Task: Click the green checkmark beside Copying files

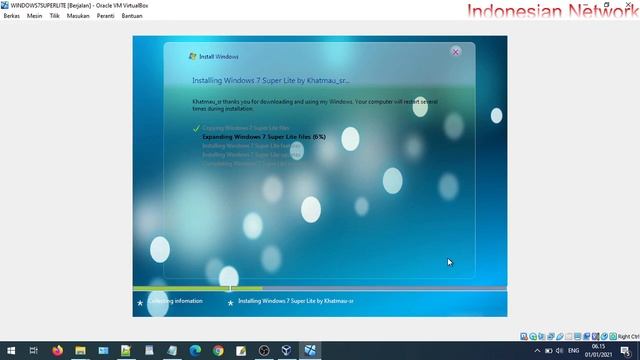Action: click(x=196, y=128)
